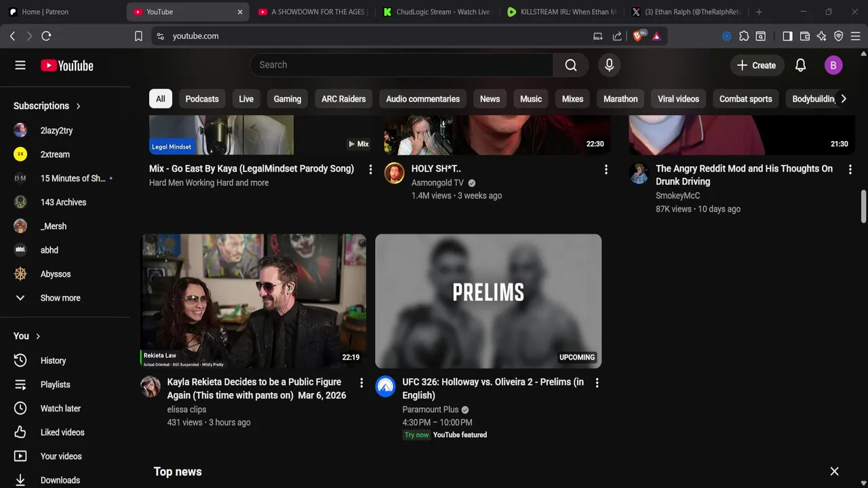
Task: Click the page vertical scrollbar thumb
Action: pos(863,205)
